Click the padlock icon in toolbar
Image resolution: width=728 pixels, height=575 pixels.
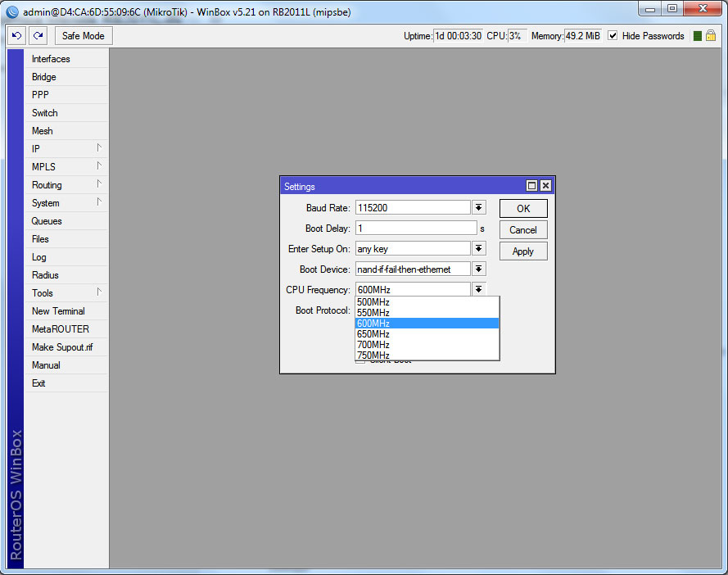pos(711,36)
